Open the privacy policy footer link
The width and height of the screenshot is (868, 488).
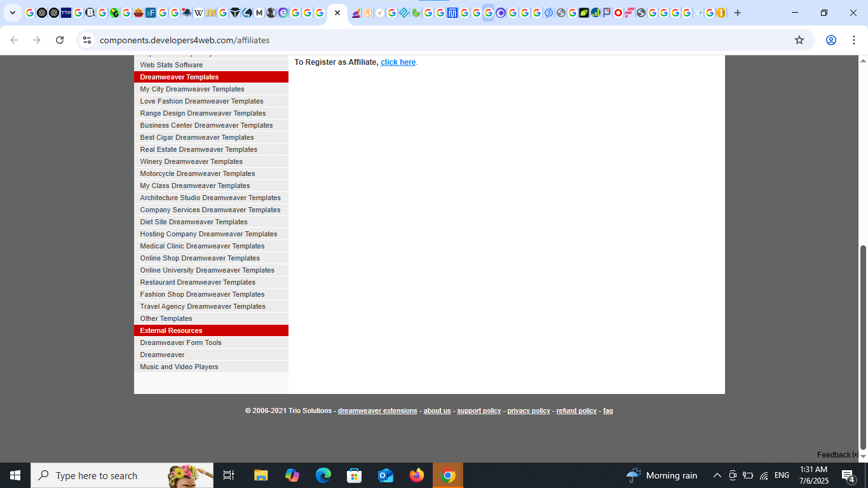click(x=529, y=411)
